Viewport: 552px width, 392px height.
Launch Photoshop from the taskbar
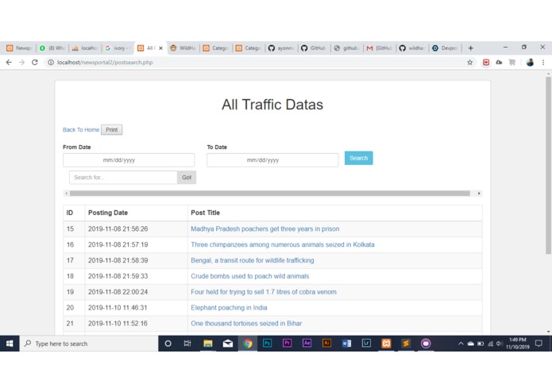(x=267, y=344)
